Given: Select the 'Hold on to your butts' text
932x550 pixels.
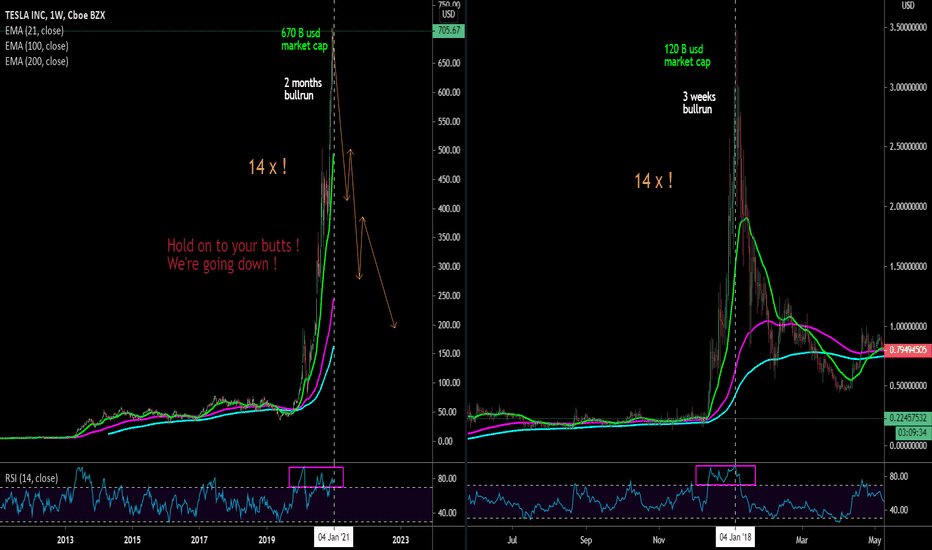Looking at the screenshot, I should 233,254.
